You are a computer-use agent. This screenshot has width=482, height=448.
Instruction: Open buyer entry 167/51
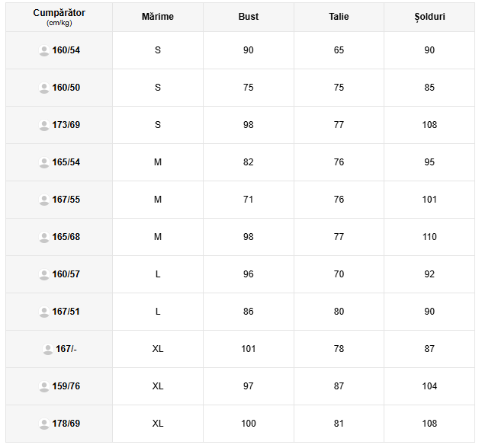66,312
